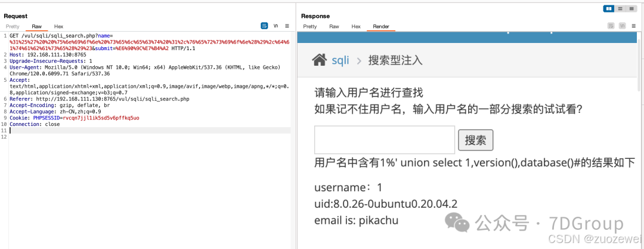Click the 请输入用户名进行查找 prompt text

point(369,93)
